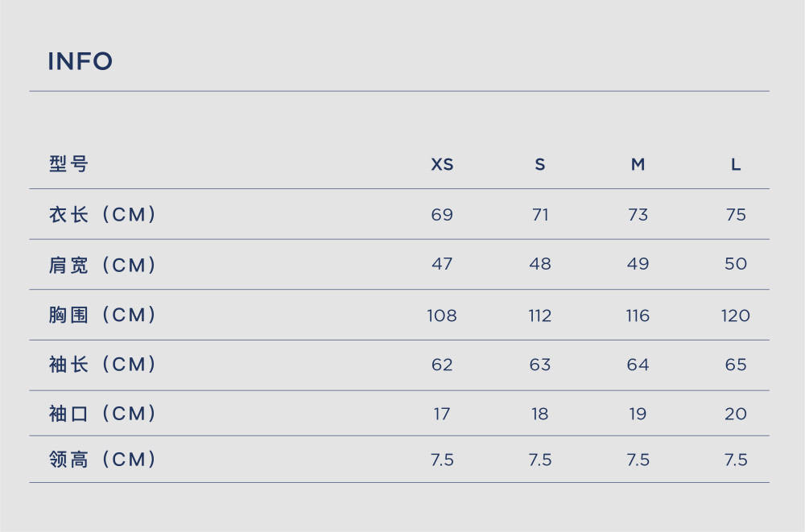Click the 领高 value 7.5 for L
The width and height of the screenshot is (805, 532).
(736, 460)
